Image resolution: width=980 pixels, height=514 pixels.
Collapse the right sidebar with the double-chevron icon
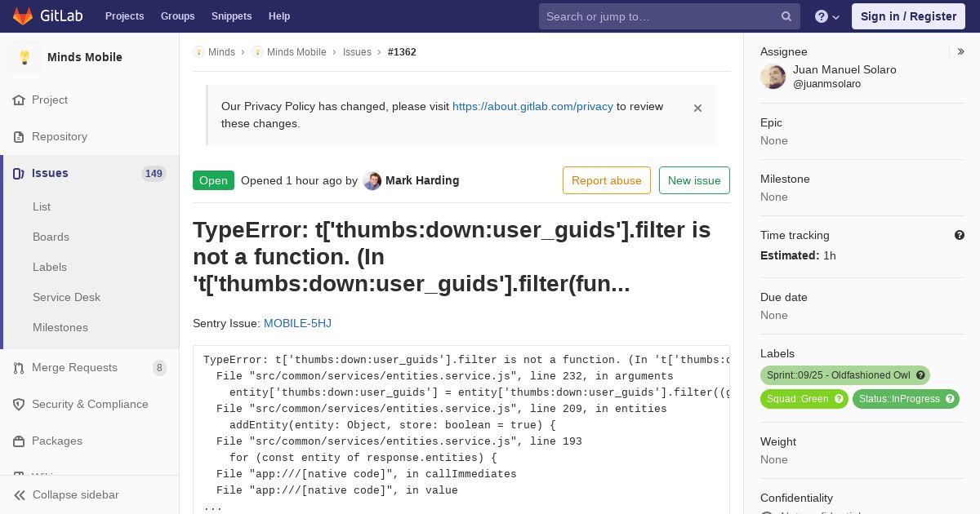point(961,51)
